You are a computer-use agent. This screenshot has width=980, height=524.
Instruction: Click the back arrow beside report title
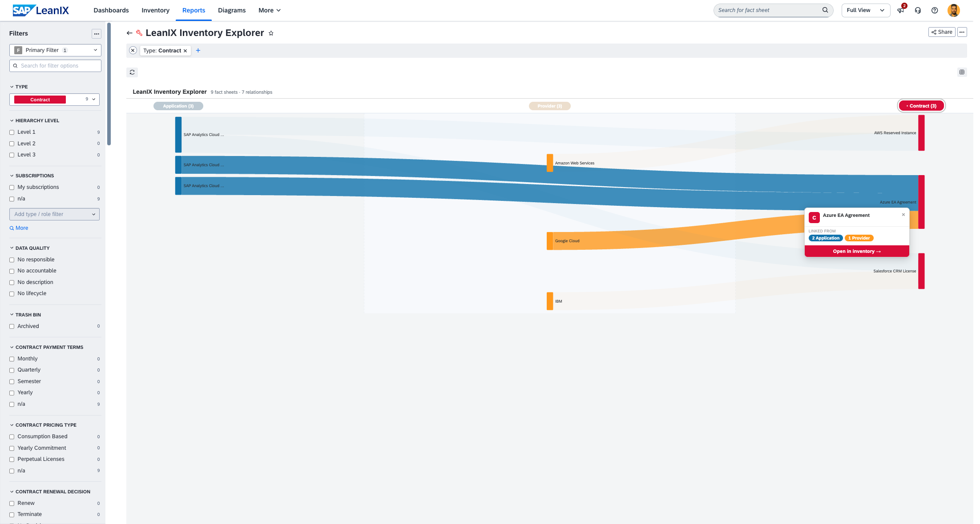(x=129, y=33)
